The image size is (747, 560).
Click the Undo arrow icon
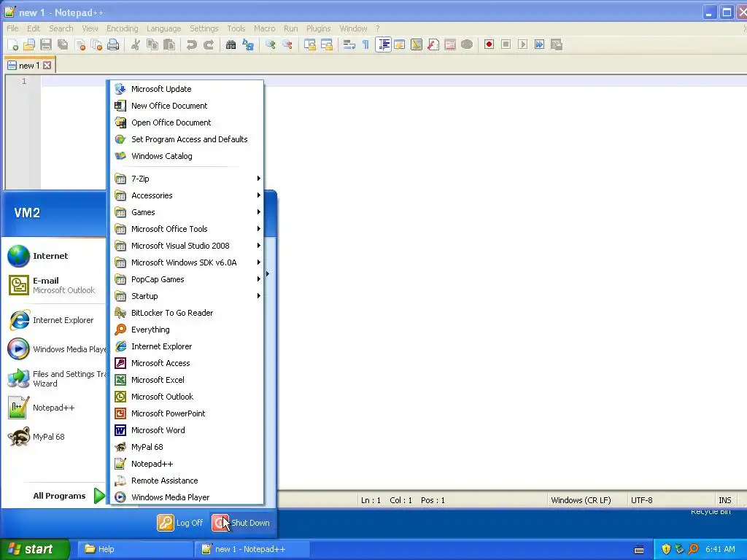click(x=192, y=44)
